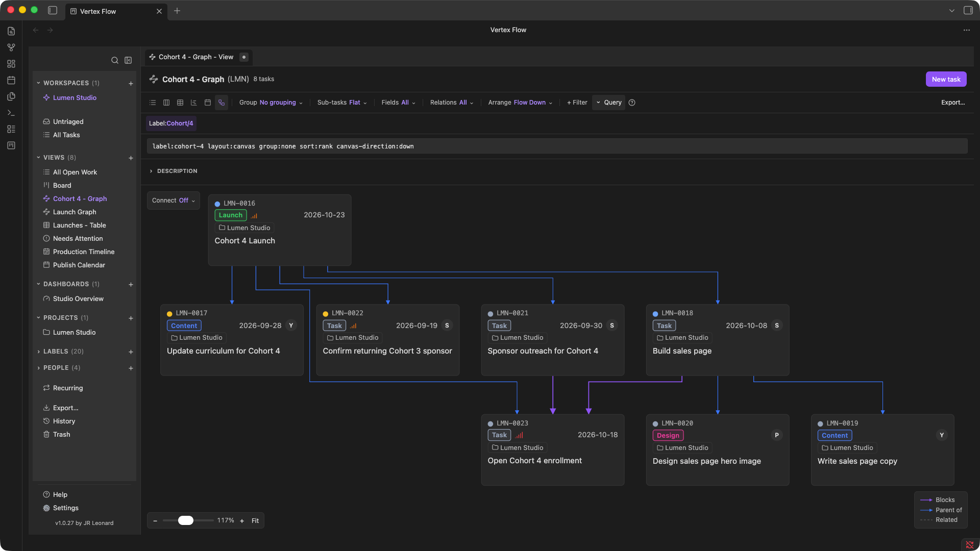Navigate forward with the right arrow
Image resolution: width=980 pixels, height=551 pixels.
[x=50, y=30]
